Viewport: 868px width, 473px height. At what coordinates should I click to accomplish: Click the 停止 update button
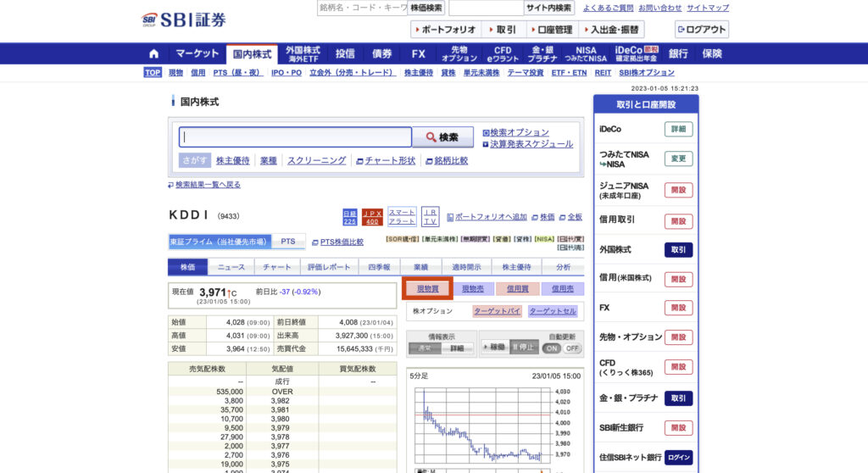click(x=524, y=348)
